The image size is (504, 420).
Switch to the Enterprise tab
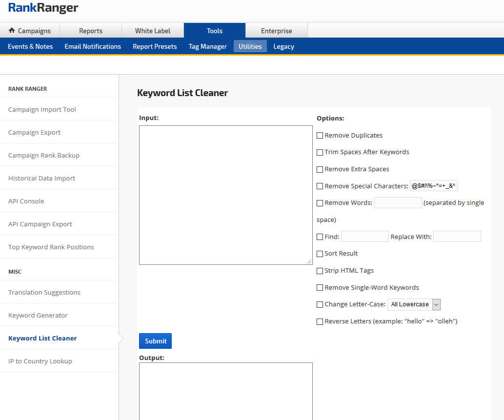[x=276, y=31]
